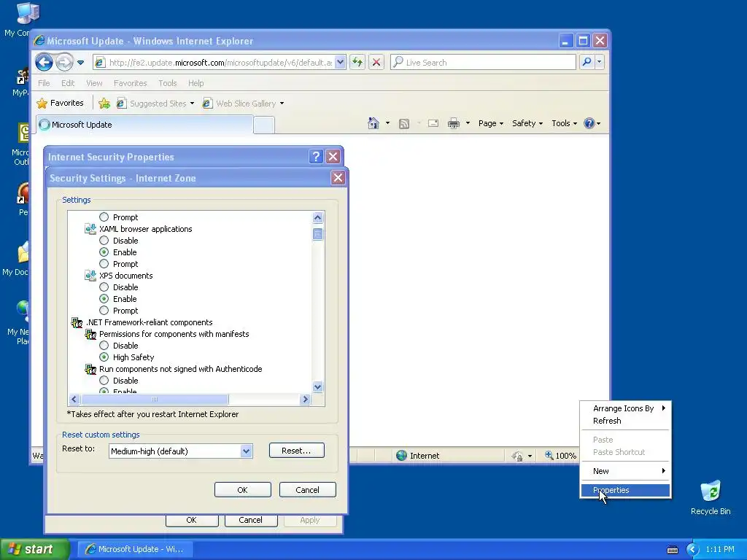Image resolution: width=747 pixels, height=560 pixels.
Task: Click the settings list scroll down arrow
Action: tap(318, 386)
